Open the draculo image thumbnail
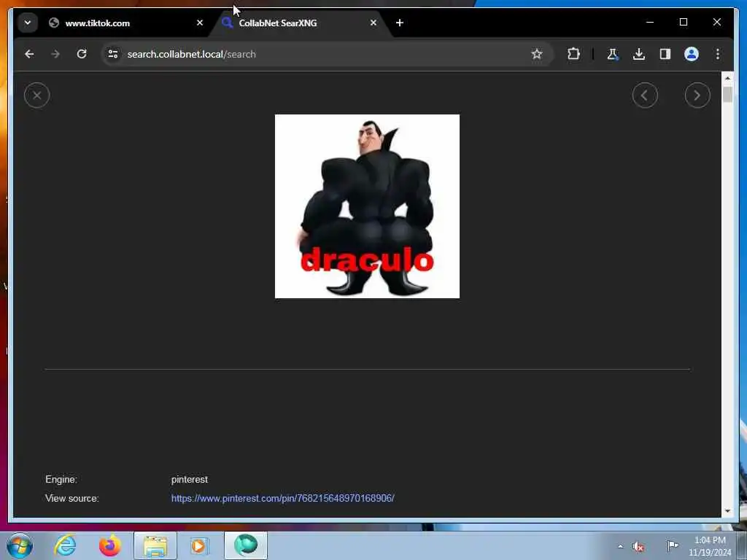The width and height of the screenshot is (747, 560). tap(367, 206)
